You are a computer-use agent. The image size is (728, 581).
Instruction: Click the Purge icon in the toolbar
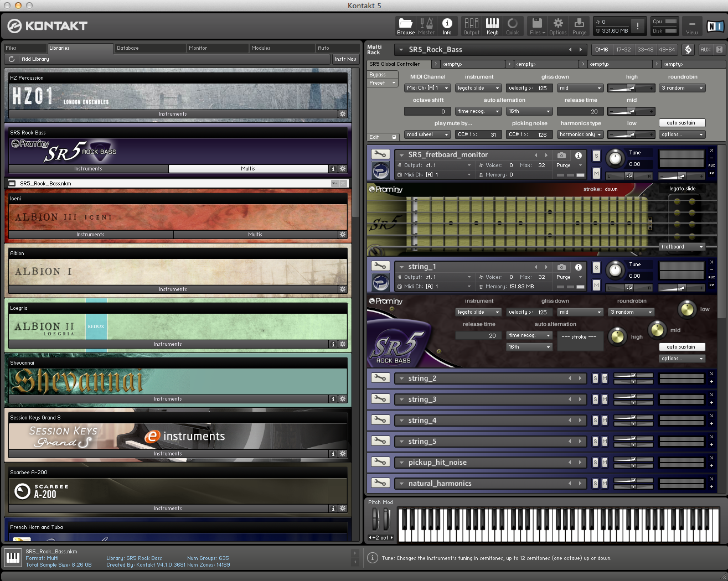tap(579, 26)
